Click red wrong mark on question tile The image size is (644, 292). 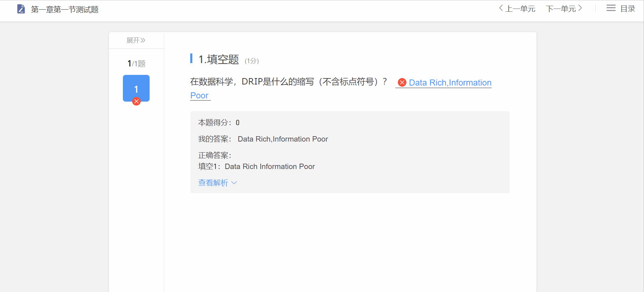point(136,101)
